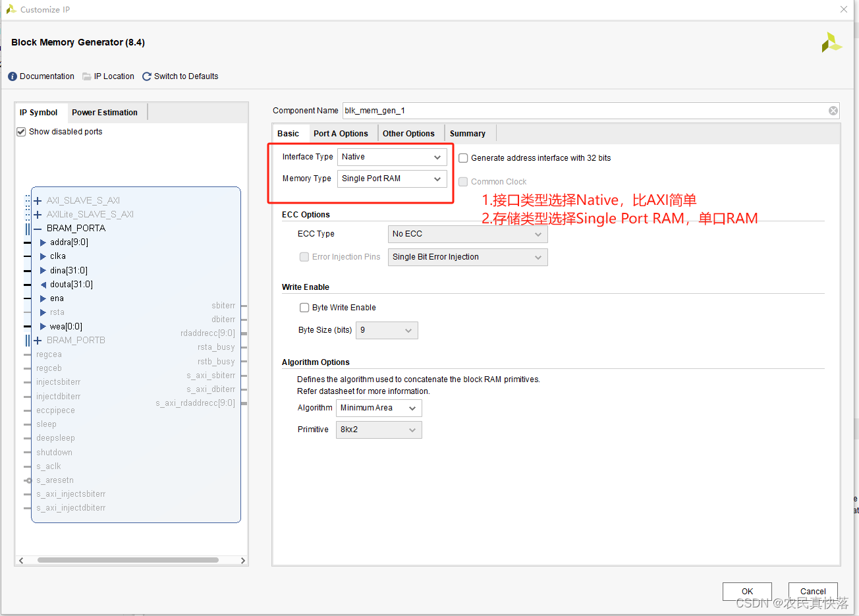
Task: Open the Algorithm dropdown showing Minimum Area
Action: 379,408
